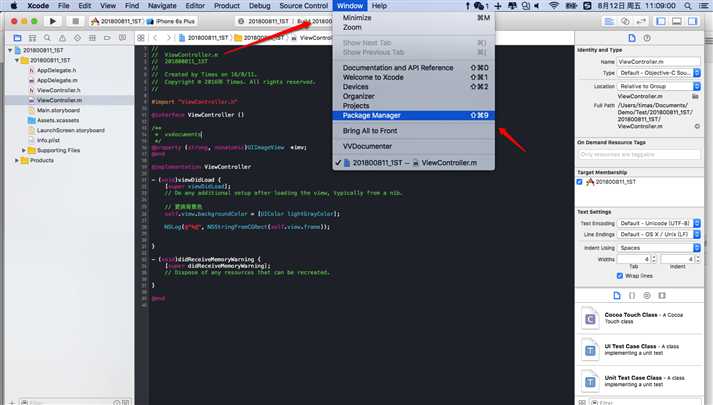Expand the Products group
This screenshot has height=405, width=713.
[17, 160]
